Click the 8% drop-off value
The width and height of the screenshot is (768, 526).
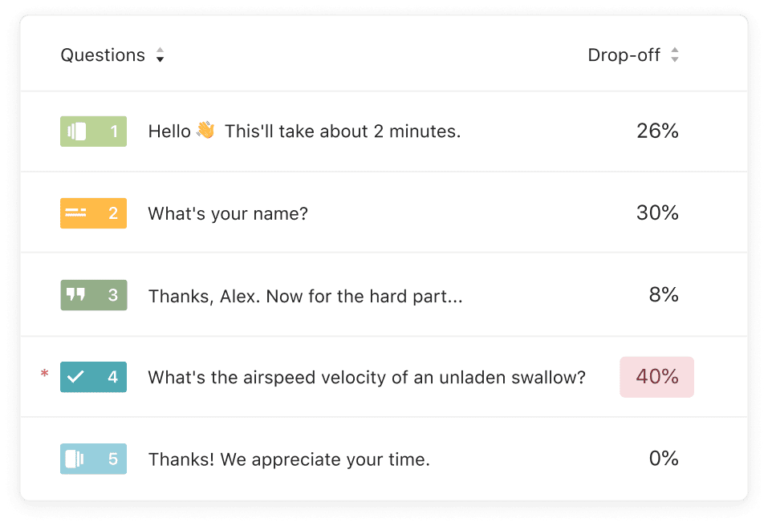click(x=663, y=295)
